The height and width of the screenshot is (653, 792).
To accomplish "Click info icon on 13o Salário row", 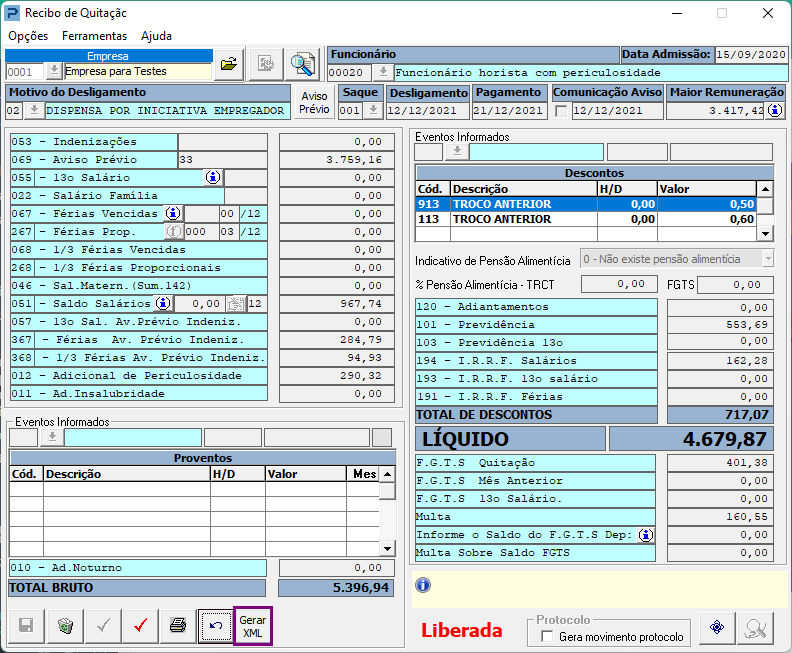I will [x=213, y=177].
